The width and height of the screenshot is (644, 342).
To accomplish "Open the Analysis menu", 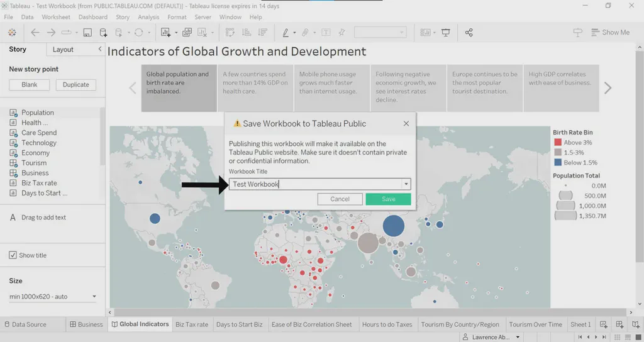I will [x=148, y=17].
